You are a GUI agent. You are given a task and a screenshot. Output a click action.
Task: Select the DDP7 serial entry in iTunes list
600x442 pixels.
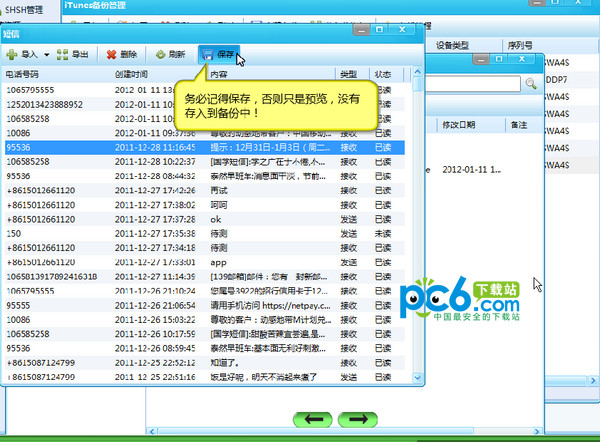tap(556, 80)
